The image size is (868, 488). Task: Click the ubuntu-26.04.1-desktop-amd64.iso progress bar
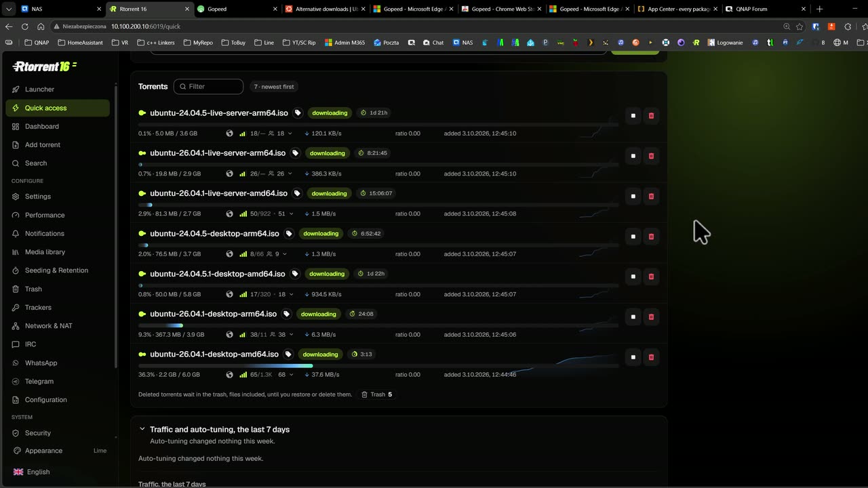pos(378,366)
